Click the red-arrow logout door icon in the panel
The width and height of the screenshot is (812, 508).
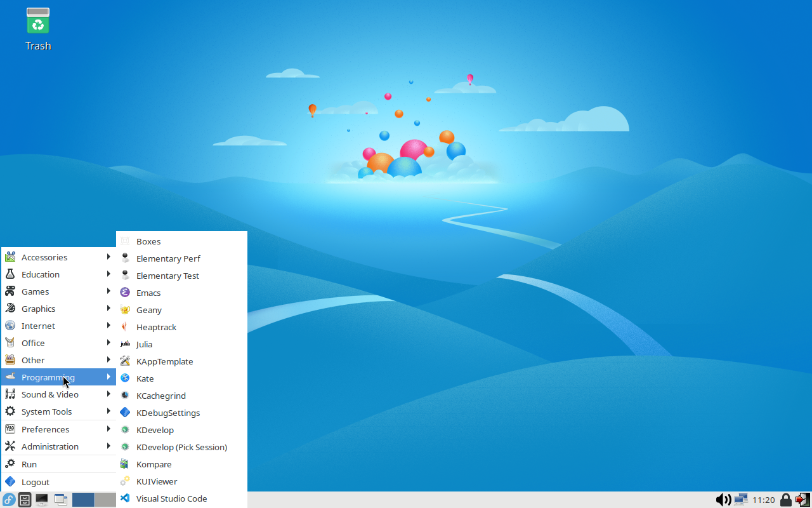pyautogui.click(x=802, y=500)
